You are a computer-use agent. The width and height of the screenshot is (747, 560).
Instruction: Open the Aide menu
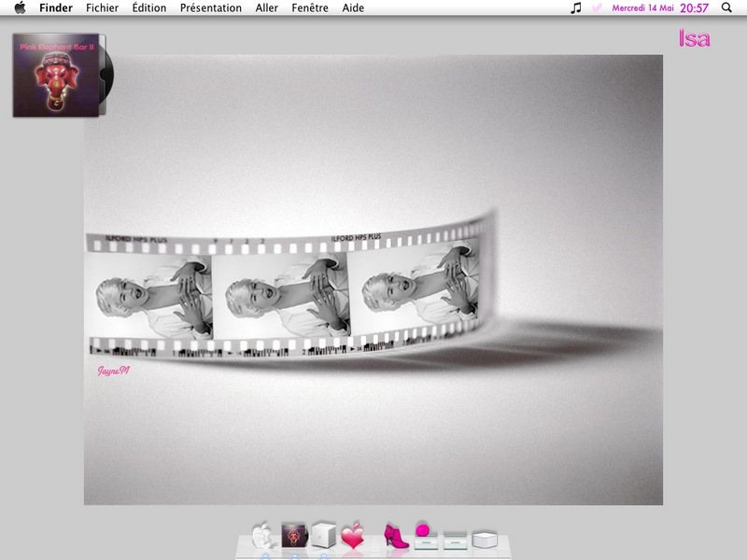353,7
